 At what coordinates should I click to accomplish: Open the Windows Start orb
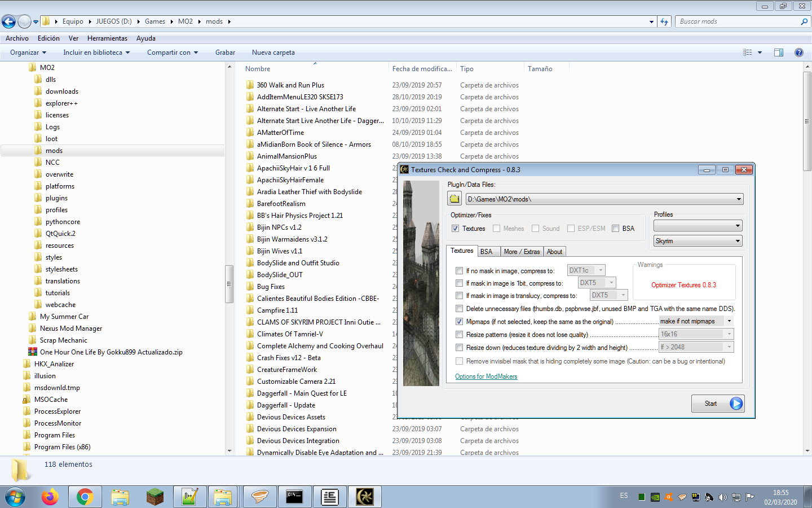(x=15, y=497)
